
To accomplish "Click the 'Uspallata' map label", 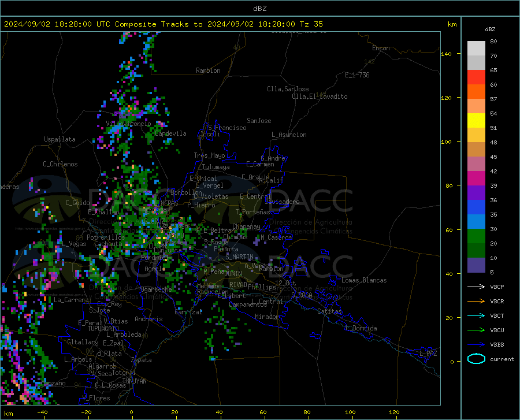I will [60, 139].
